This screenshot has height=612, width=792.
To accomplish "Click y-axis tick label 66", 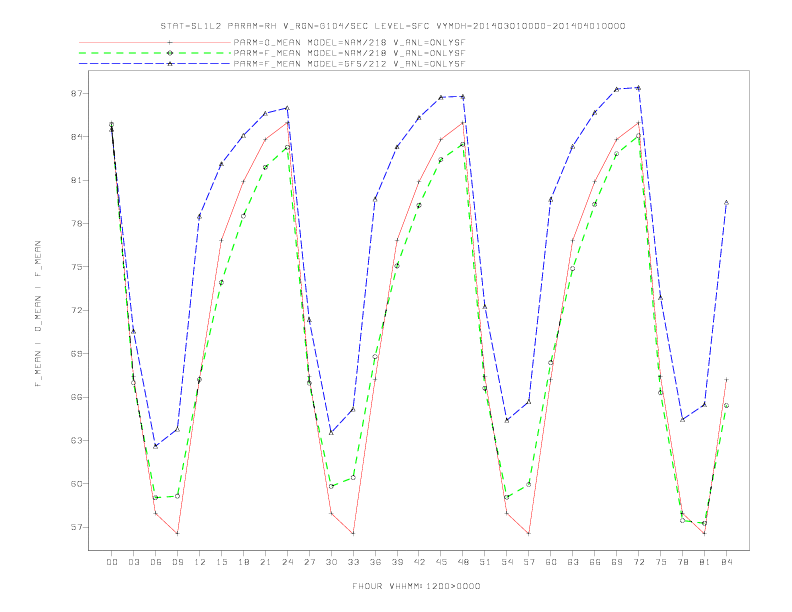I will point(76,397).
